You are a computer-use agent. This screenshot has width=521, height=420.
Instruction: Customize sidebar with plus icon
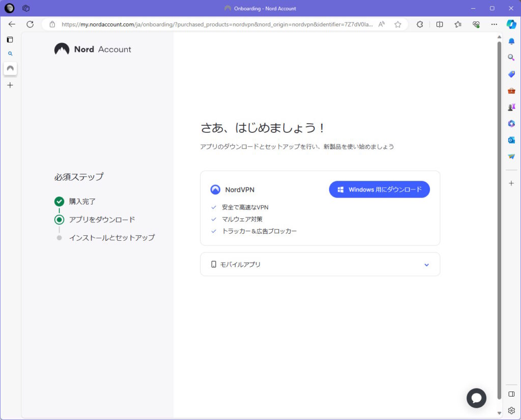click(511, 183)
